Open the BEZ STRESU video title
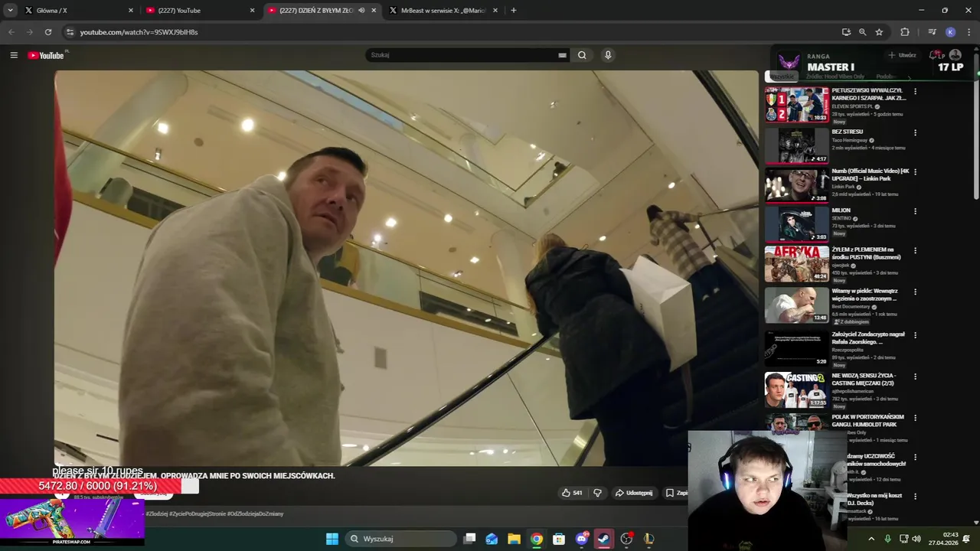The width and height of the screenshot is (980, 551). [x=847, y=132]
